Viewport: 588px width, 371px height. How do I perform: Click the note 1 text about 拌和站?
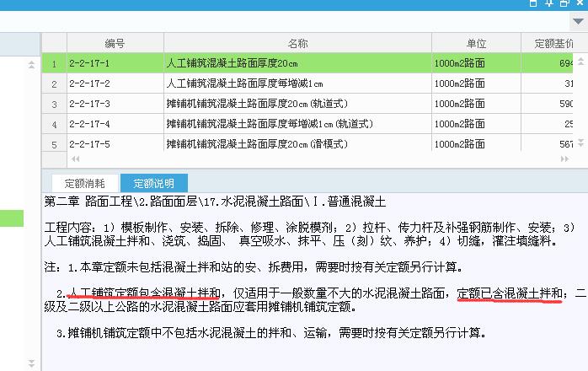pyautogui.click(x=254, y=267)
